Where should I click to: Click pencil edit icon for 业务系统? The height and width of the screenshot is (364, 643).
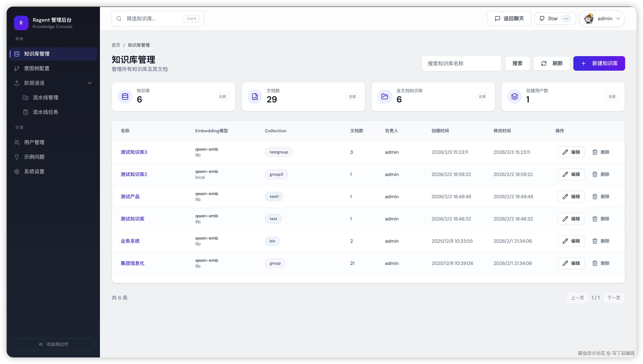565,241
